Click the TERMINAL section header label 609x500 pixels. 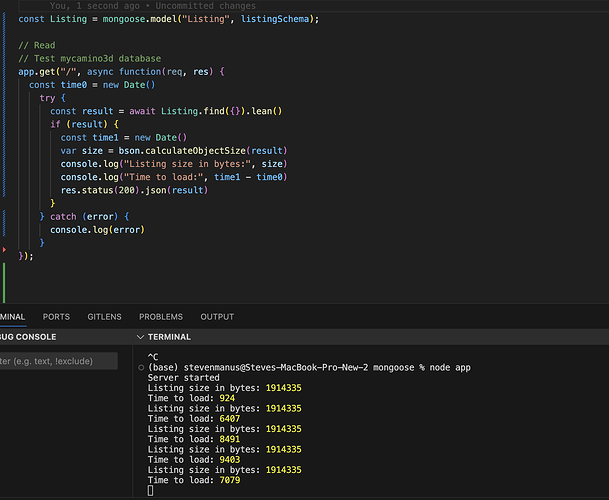(x=169, y=337)
